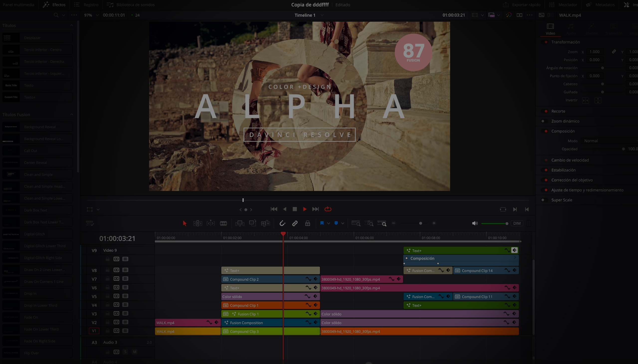Viewport: 638px width, 364px height.
Task: Open the Registro index panel
Action: [86, 4]
